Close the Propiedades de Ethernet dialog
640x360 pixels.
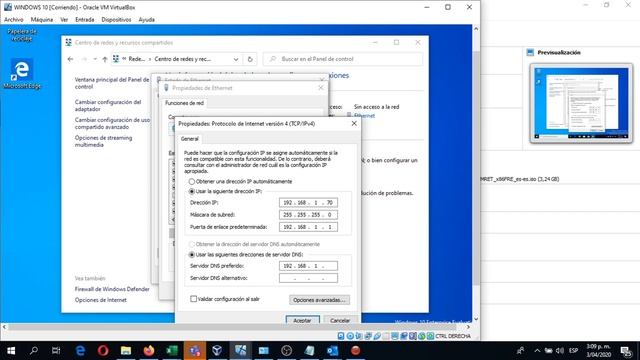pyautogui.click(x=321, y=88)
